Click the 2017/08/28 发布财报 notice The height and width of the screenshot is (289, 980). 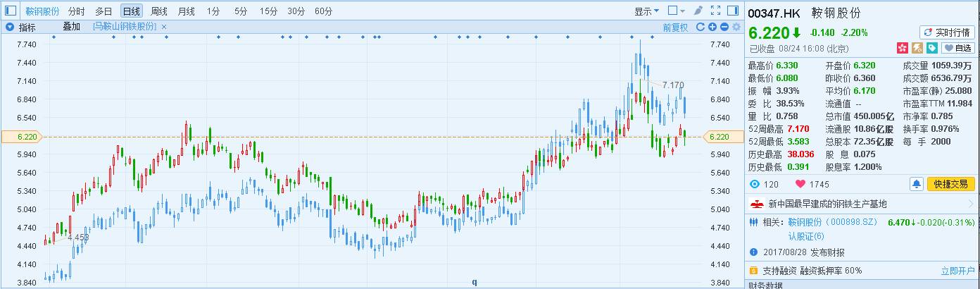point(803,252)
